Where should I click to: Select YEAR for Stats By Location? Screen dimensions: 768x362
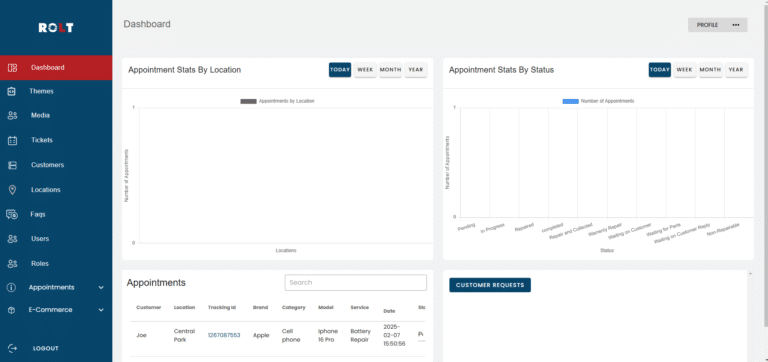point(416,70)
